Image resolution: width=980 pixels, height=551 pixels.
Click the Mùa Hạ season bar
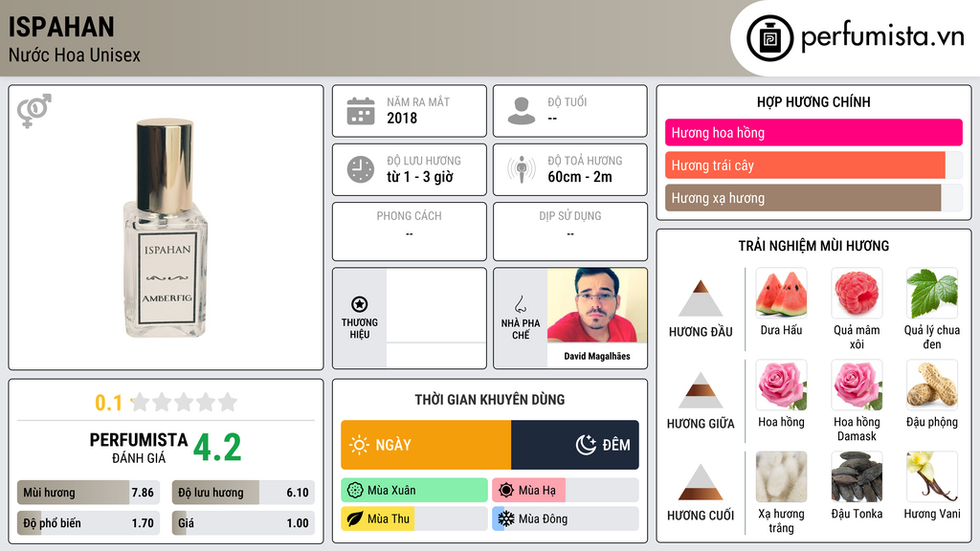click(x=566, y=491)
